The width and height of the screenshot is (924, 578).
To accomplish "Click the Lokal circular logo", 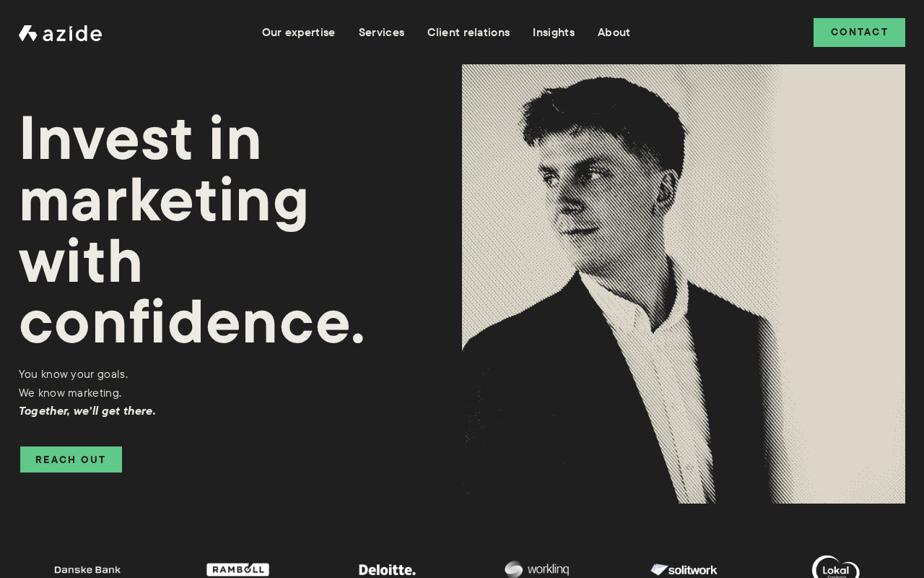I will click(835, 567).
